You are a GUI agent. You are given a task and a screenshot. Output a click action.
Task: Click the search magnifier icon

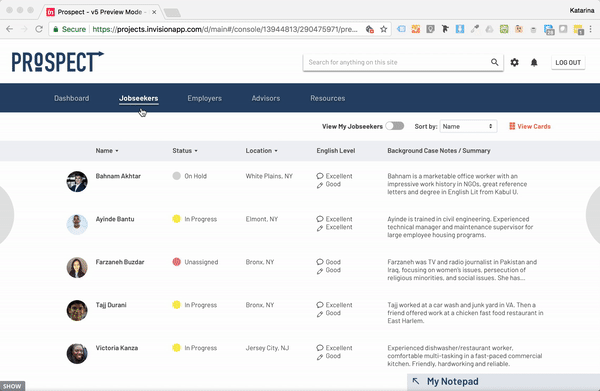point(494,62)
